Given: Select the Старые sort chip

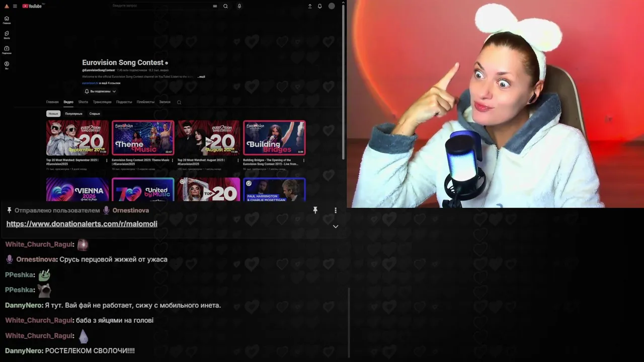Looking at the screenshot, I should (x=95, y=114).
